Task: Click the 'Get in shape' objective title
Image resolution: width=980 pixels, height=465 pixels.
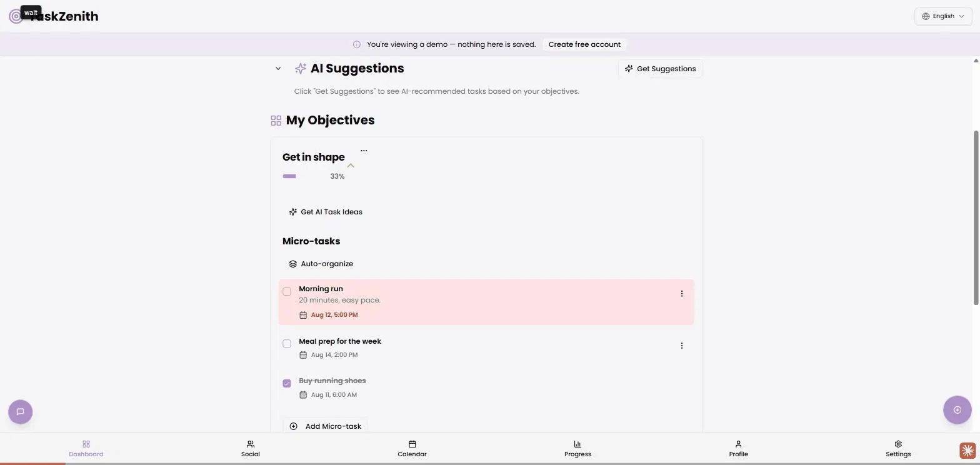Action: pyautogui.click(x=313, y=157)
